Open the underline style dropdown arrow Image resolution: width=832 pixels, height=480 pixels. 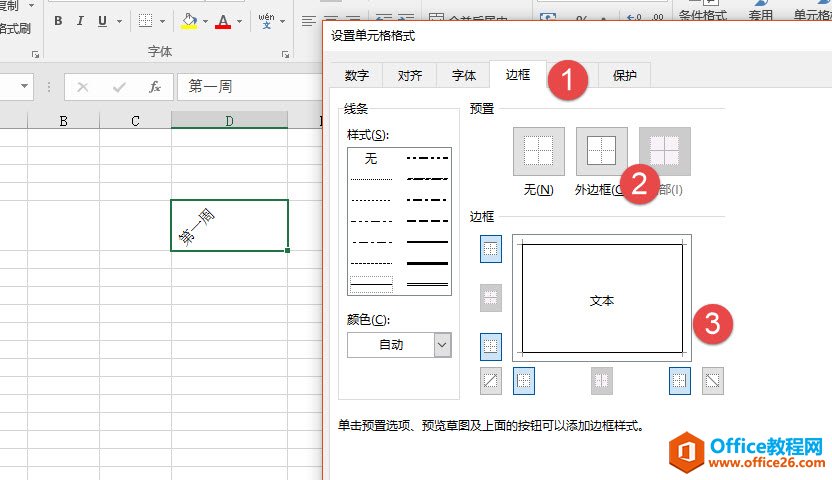tap(119, 21)
